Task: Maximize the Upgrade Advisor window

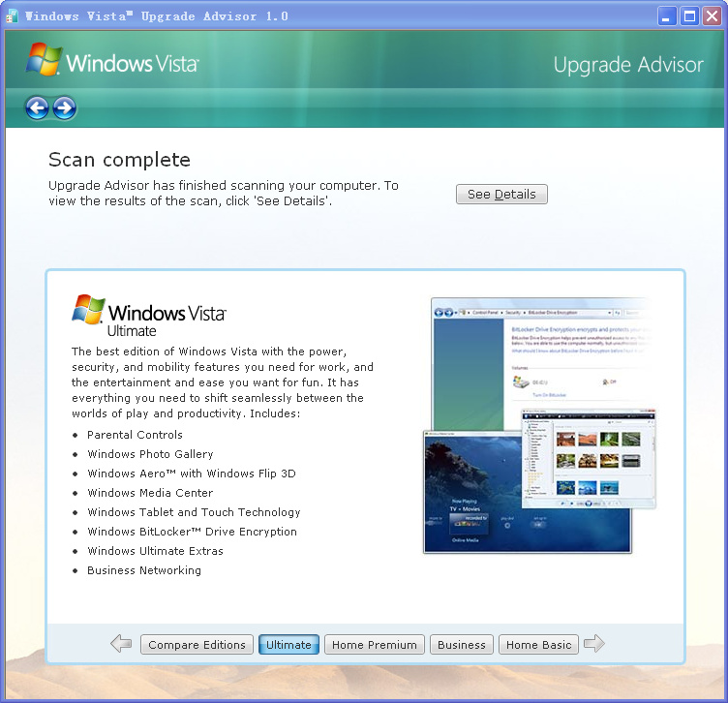Action: point(690,16)
